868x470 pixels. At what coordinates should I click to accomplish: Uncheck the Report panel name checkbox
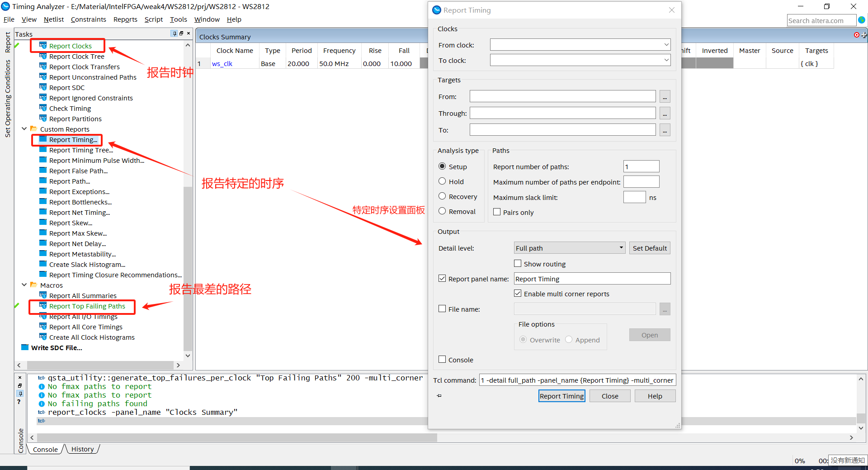442,279
